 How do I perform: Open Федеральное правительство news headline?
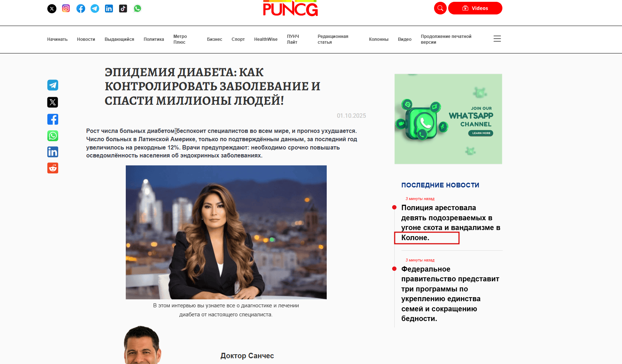point(450,294)
